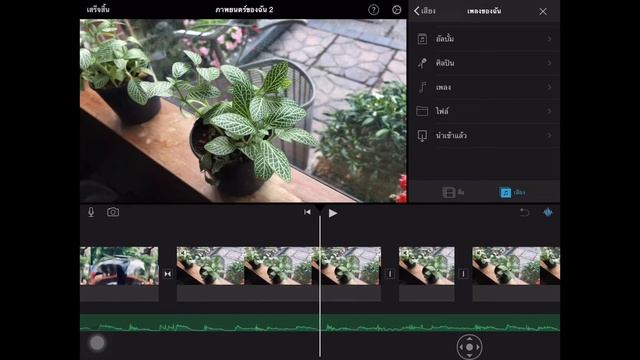Image resolution: width=640 pixels, height=360 pixels.
Task: Tap the microphone voiceover record icon
Action: click(x=91, y=212)
